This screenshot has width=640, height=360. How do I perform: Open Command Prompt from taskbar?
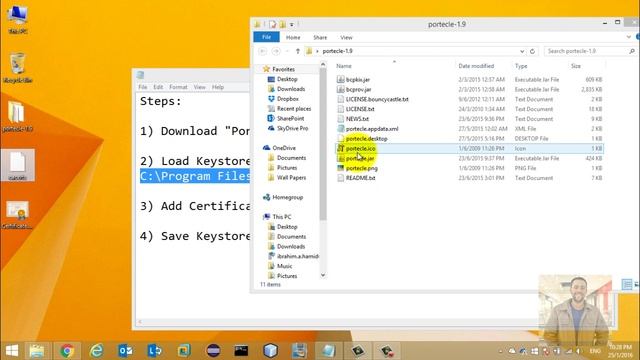coord(241,351)
